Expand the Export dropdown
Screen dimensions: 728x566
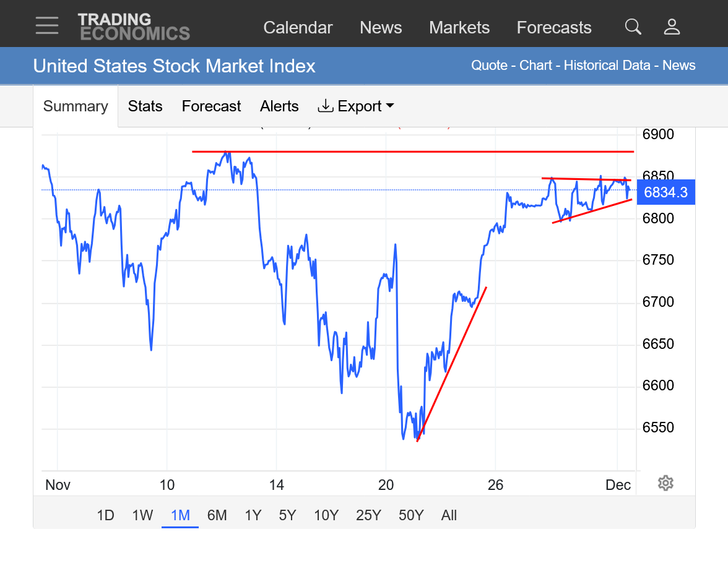click(356, 106)
